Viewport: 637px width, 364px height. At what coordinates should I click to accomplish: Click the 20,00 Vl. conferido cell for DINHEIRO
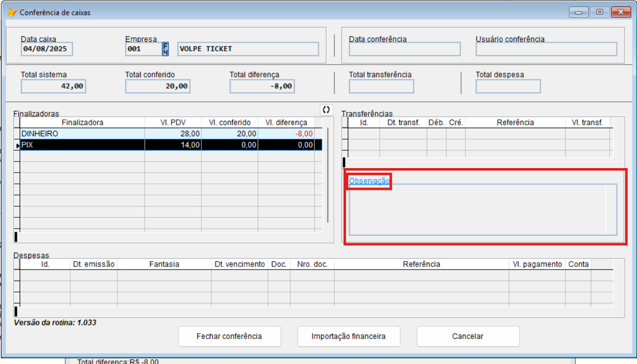230,134
